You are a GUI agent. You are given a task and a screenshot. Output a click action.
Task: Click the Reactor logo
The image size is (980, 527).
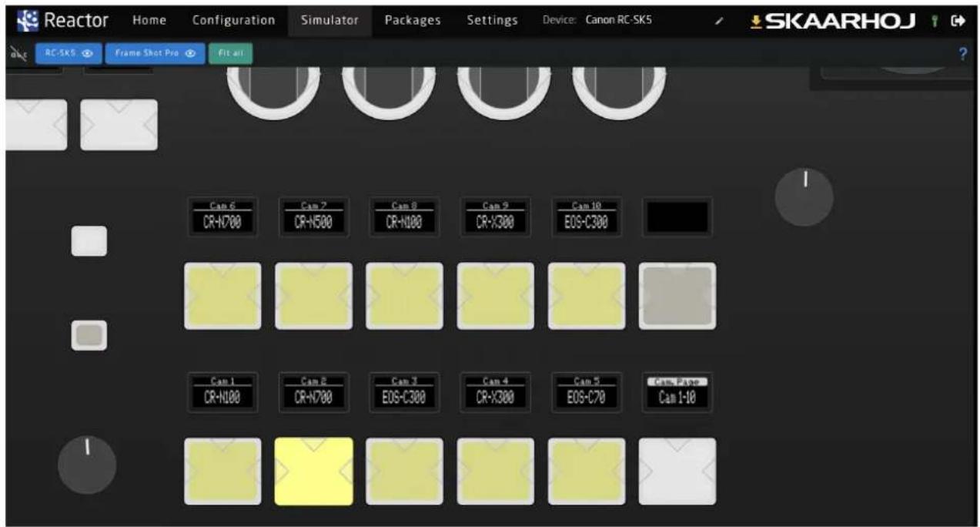click(x=62, y=20)
